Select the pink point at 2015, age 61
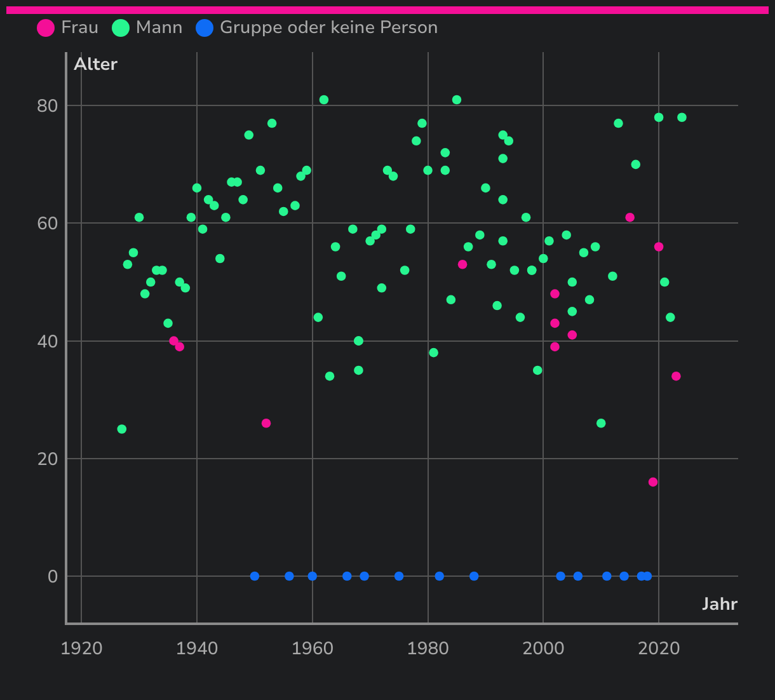 point(630,217)
